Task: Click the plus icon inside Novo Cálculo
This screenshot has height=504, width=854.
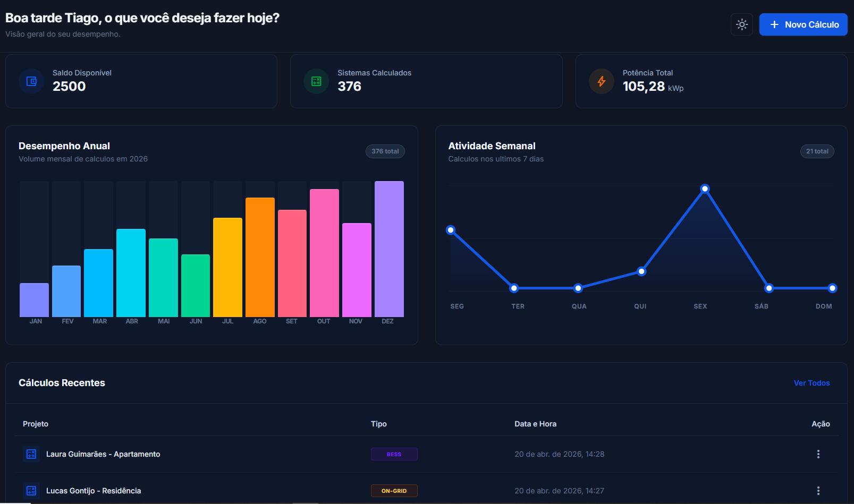Action: pyautogui.click(x=774, y=24)
